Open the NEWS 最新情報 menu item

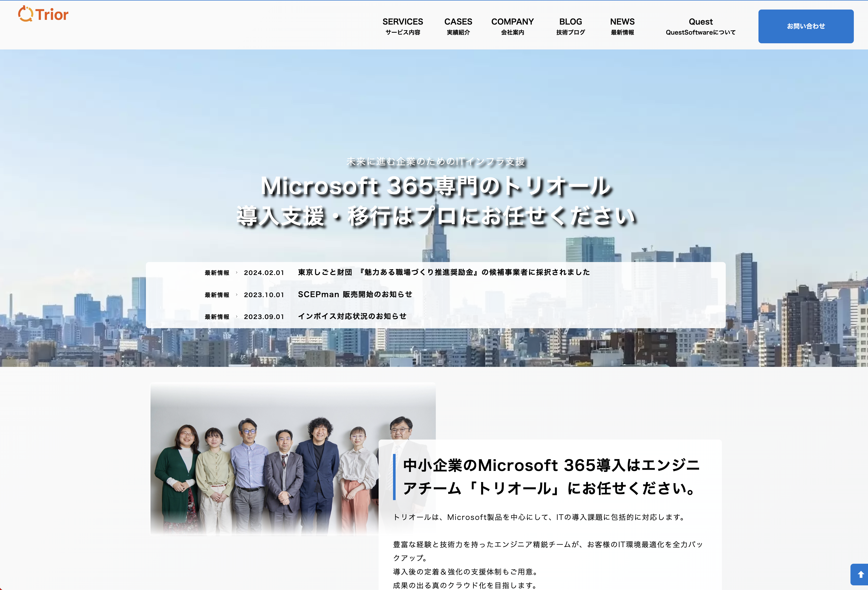coord(622,26)
